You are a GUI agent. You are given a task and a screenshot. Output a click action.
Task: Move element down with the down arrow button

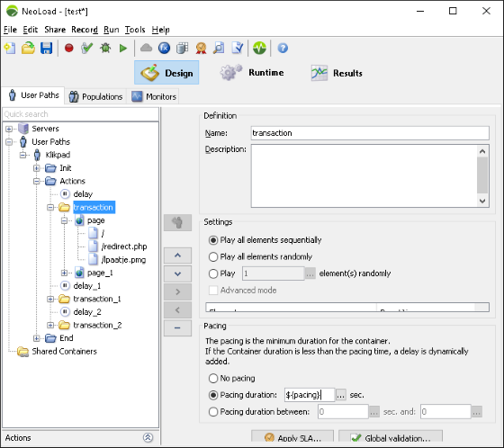click(177, 273)
